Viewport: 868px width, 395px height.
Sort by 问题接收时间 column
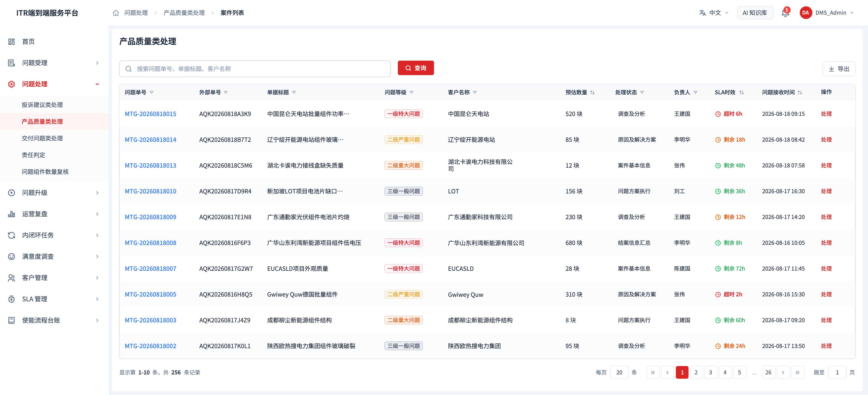click(x=800, y=93)
